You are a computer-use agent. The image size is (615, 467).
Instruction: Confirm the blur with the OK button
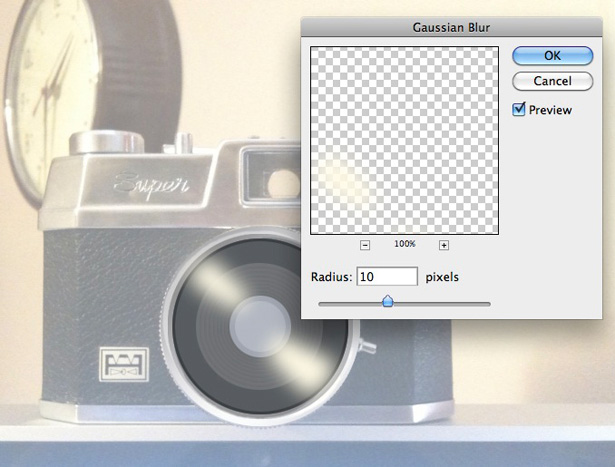(552, 56)
